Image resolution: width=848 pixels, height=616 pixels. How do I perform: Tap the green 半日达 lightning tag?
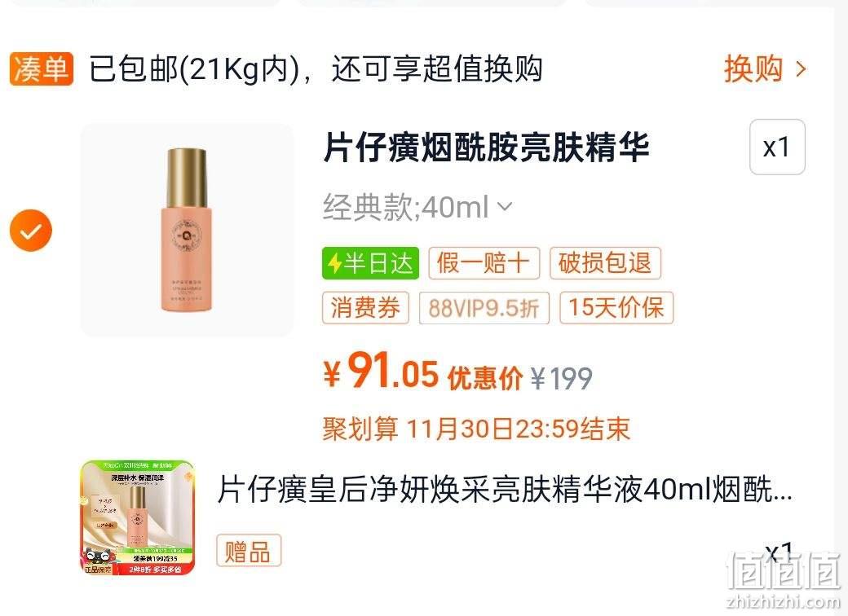370,263
